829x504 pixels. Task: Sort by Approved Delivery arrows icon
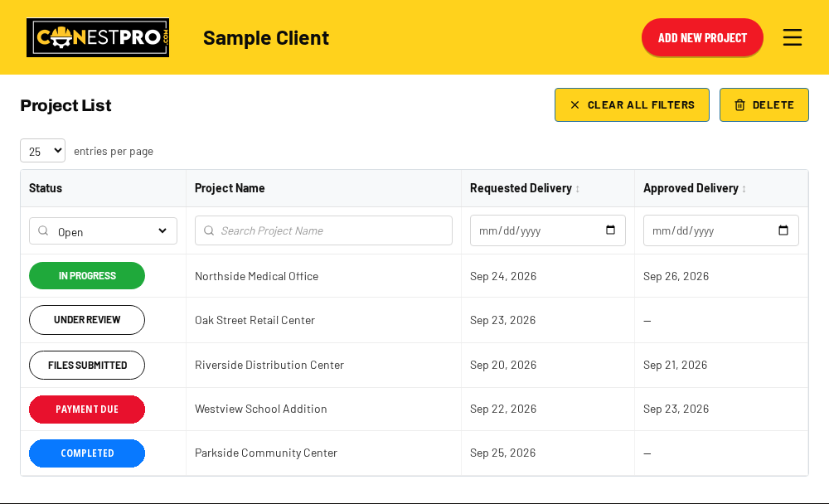pyautogui.click(x=744, y=189)
